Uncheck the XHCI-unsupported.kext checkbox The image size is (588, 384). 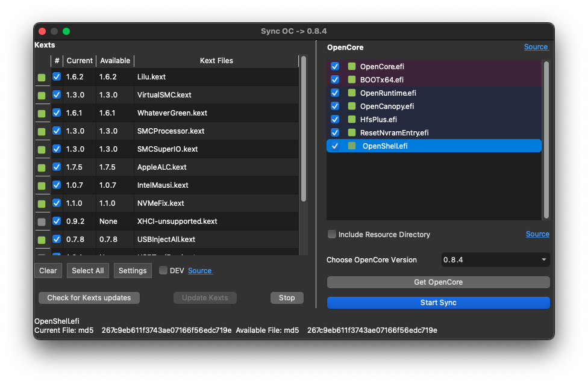(x=57, y=221)
